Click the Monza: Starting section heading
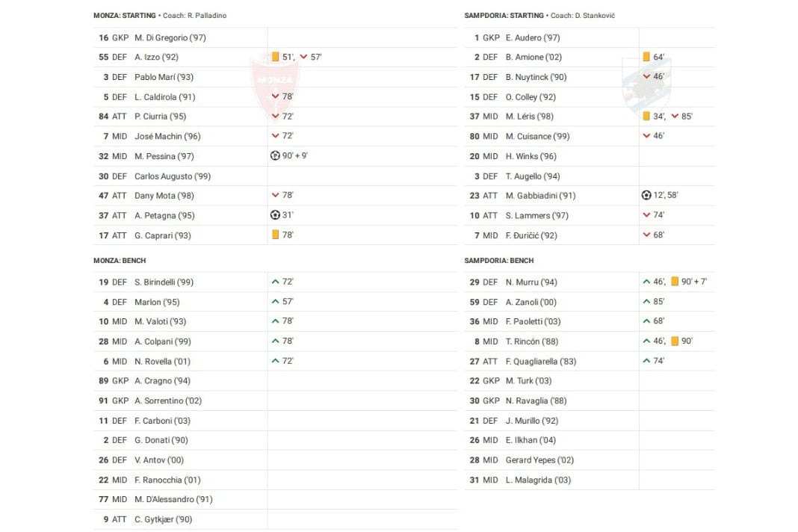This screenshot has width=798, height=532. click(x=125, y=16)
